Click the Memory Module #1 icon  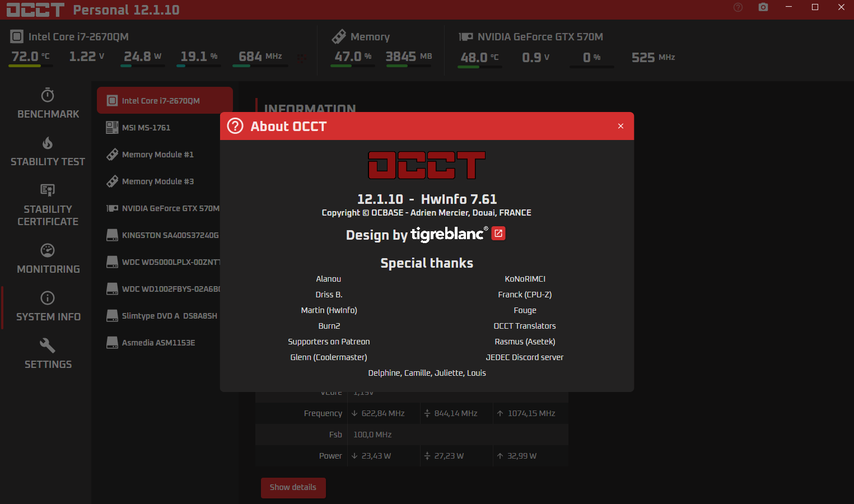click(112, 155)
